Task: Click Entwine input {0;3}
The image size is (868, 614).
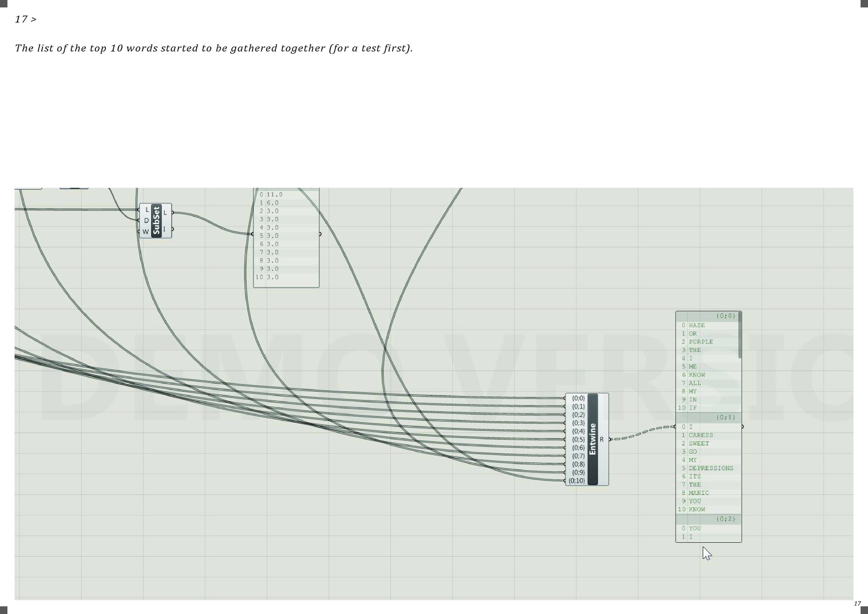Action: tap(578, 423)
